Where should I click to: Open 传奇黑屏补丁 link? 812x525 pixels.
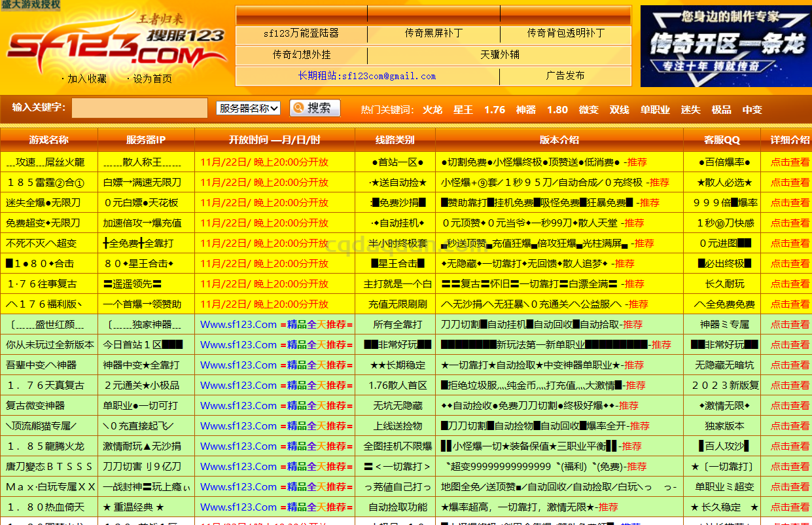pos(433,33)
